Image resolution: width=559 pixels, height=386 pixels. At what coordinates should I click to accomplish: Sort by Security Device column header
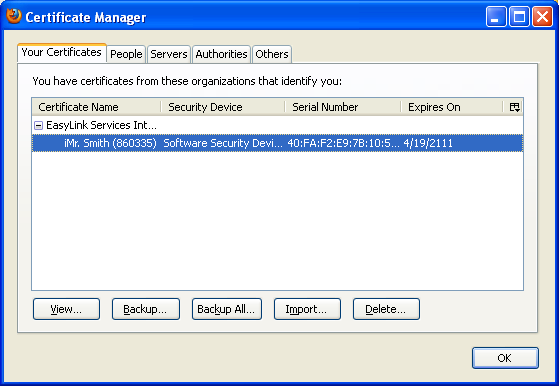coord(223,107)
